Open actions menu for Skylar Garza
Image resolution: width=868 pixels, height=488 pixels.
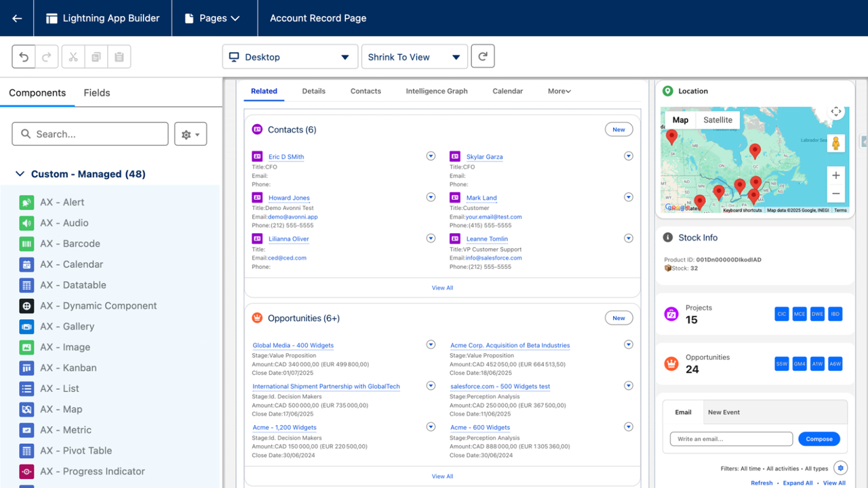click(x=629, y=156)
